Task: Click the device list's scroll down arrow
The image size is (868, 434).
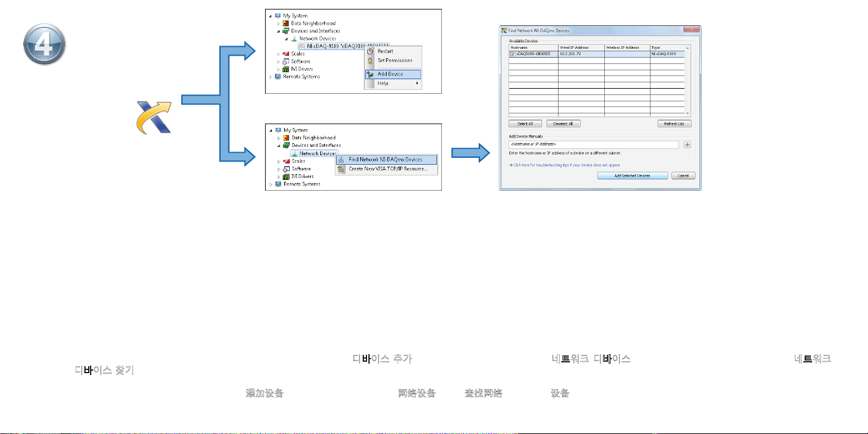Action: [x=689, y=113]
